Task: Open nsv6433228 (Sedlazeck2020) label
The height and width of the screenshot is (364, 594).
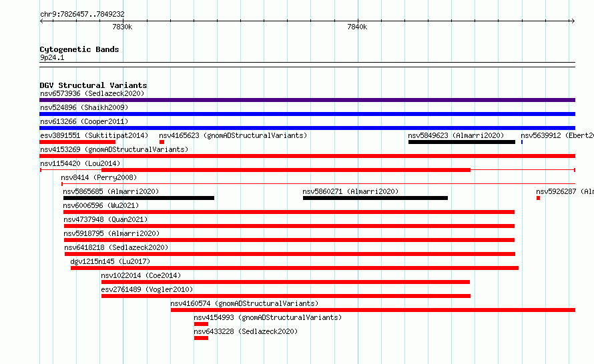Action: tap(246, 331)
